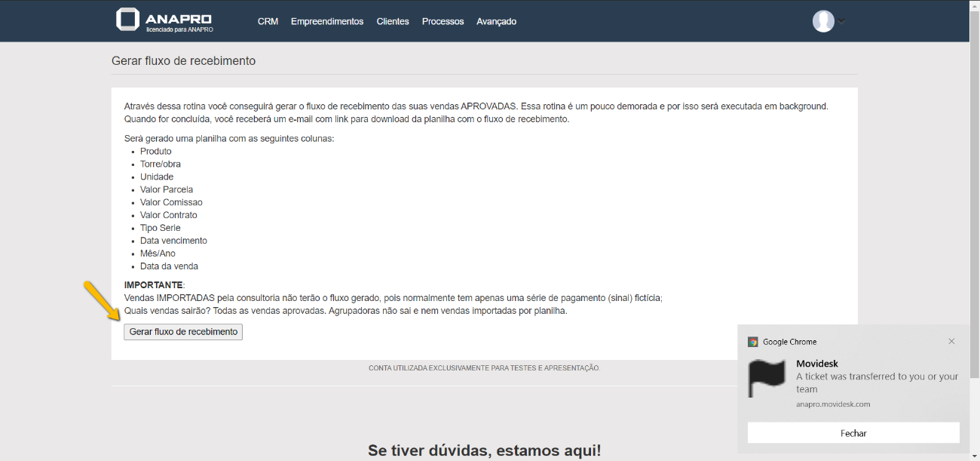Click the user profile avatar
This screenshot has height=461, width=980.
(822, 21)
